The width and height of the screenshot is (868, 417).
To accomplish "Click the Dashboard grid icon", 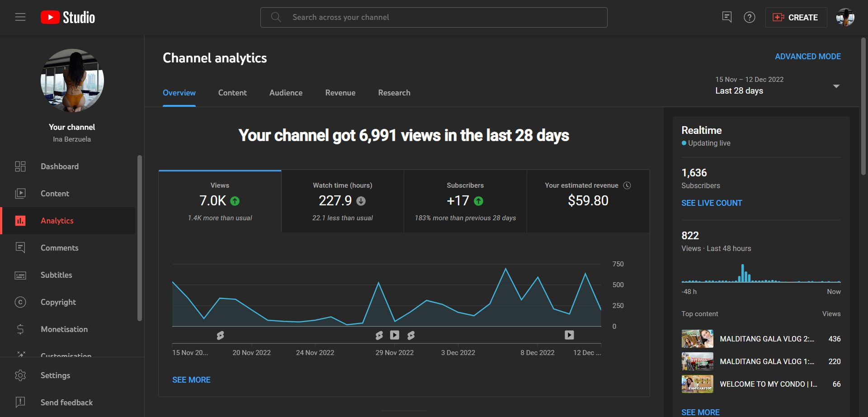I will point(20,166).
